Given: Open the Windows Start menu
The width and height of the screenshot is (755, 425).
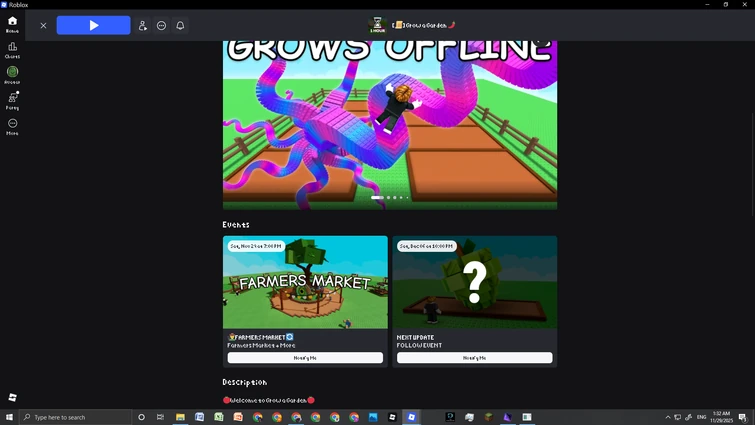Looking at the screenshot, I should click(9, 417).
